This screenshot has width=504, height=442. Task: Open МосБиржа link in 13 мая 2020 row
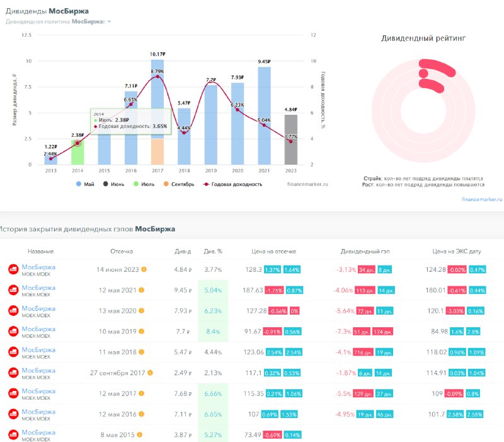[x=38, y=308]
